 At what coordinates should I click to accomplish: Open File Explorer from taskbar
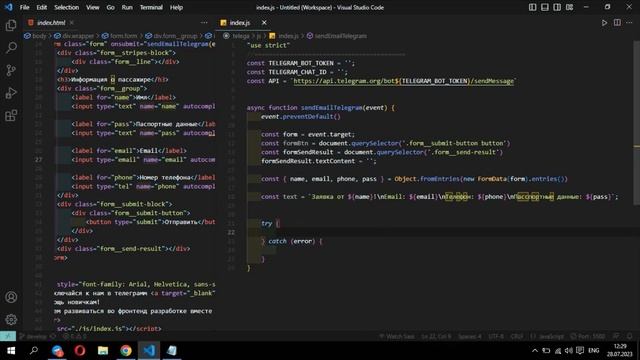(x=103, y=351)
